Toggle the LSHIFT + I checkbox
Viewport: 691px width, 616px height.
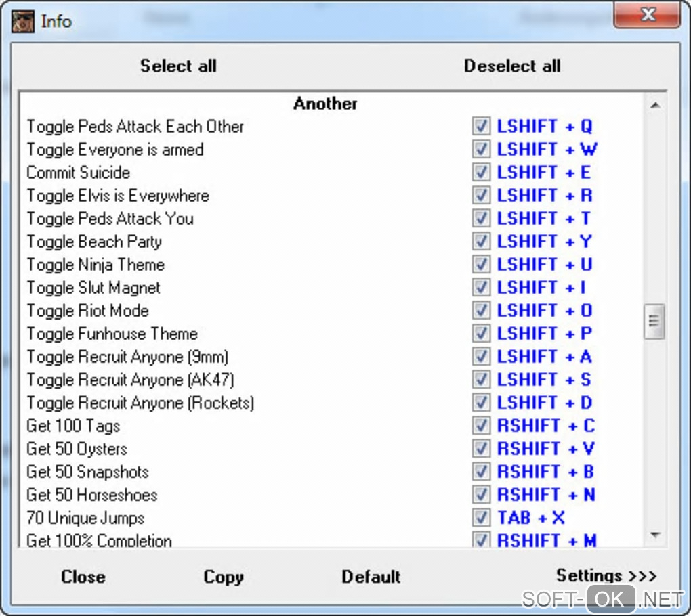pos(481,287)
